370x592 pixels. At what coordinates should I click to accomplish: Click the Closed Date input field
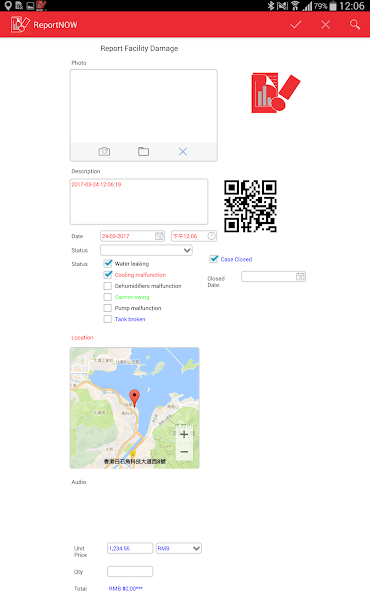tap(273, 276)
